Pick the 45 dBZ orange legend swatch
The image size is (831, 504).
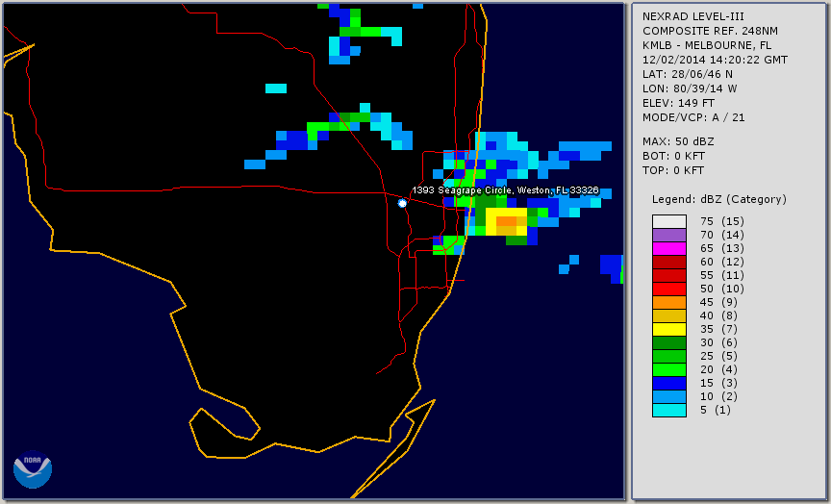pos(668,302)
